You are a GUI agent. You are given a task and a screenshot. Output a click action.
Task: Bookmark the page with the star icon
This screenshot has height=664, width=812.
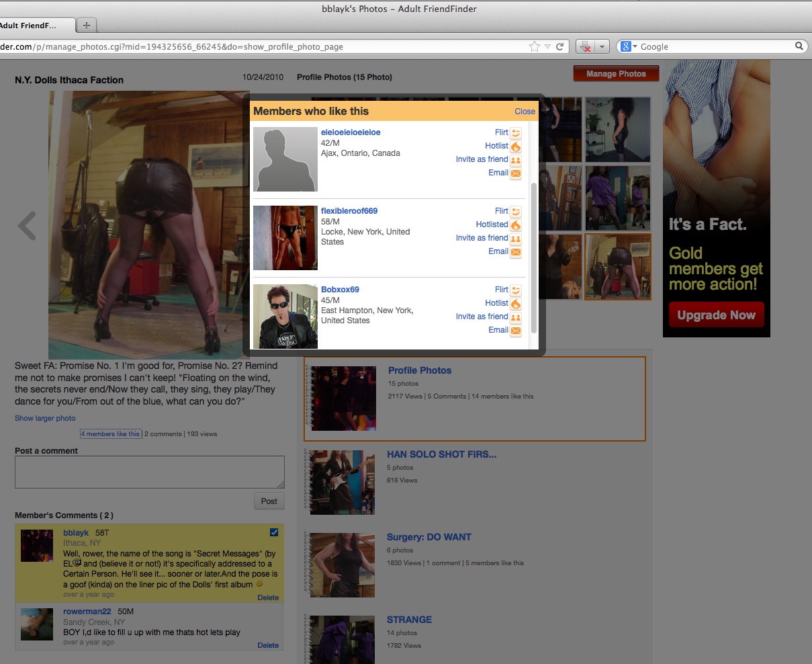pyautogui.click(x=534, y=46)
